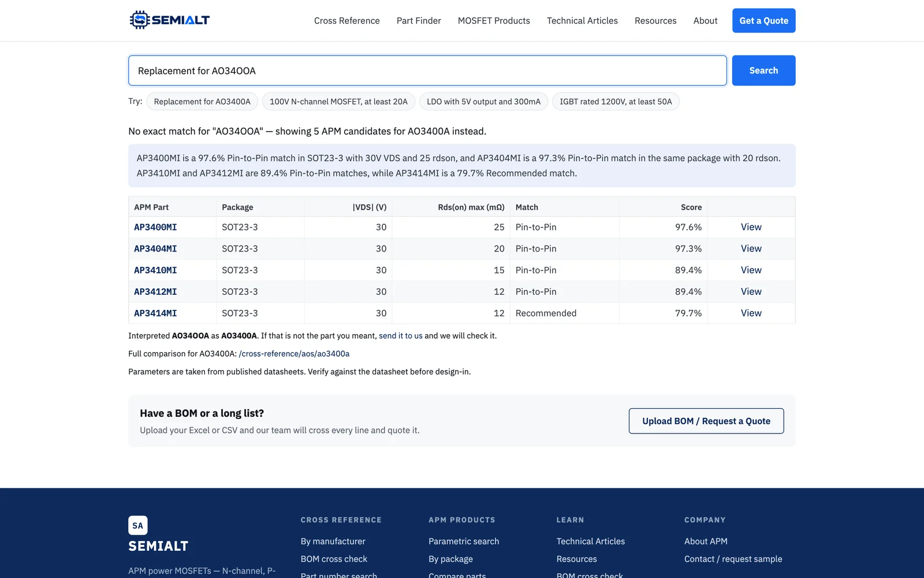Click the Semialt chip logo in header
924x578 pixels.
click(169, 20)
